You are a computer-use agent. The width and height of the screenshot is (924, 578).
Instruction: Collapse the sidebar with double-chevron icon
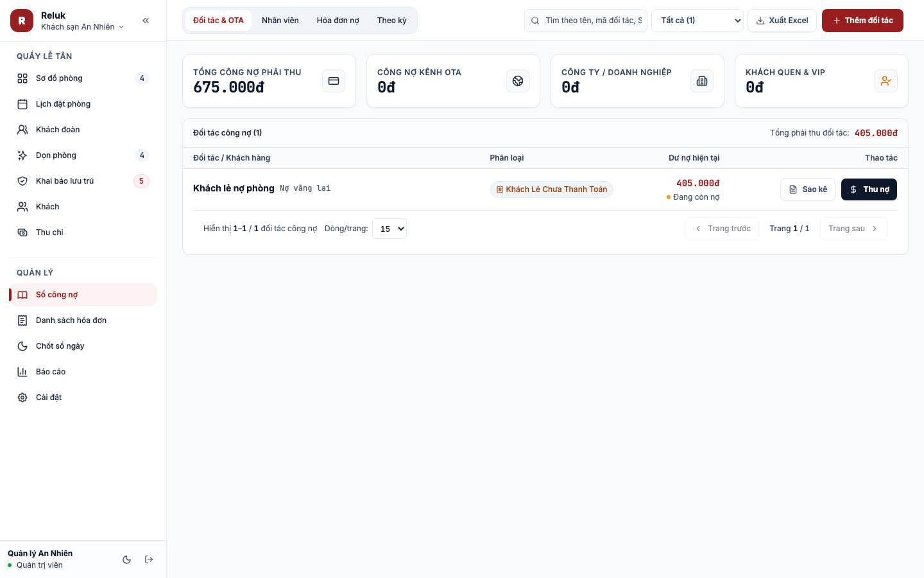coord(146,21)
